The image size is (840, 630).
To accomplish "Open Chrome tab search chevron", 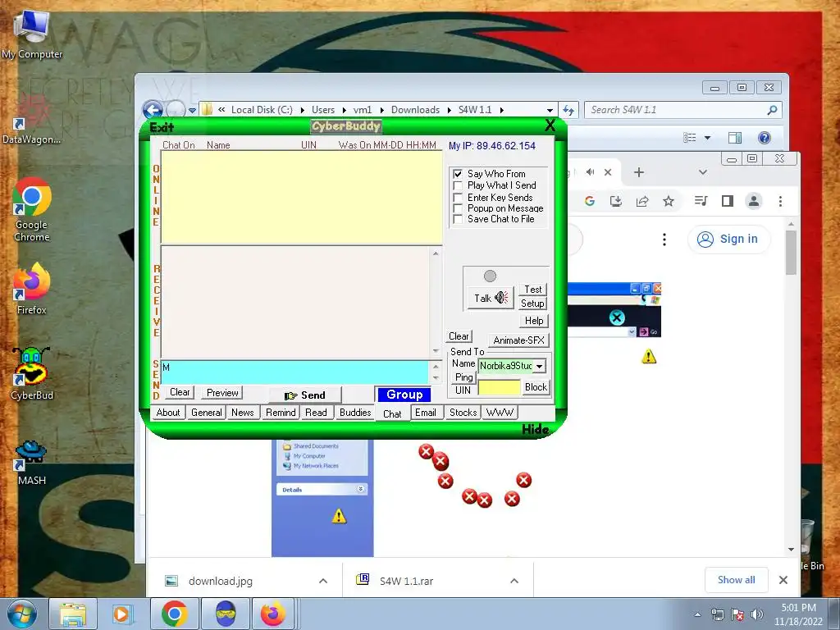I will (x=703, y=172).
